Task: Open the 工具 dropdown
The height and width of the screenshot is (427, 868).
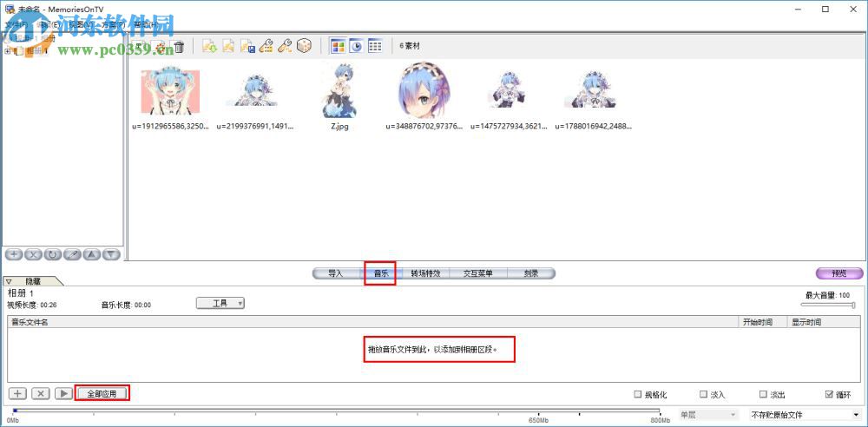Action: 220,303
